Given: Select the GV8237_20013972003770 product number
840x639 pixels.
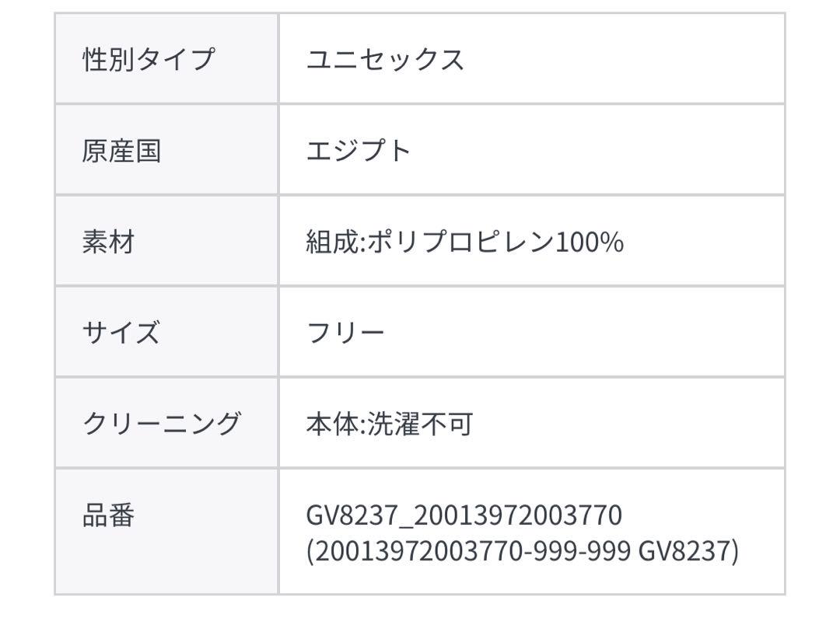Looking at the screenshot, I should tap(464, 515).
